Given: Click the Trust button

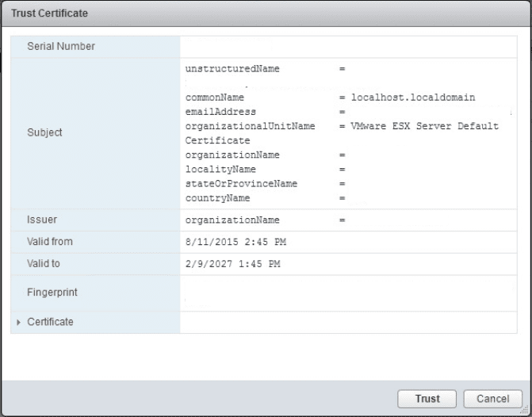Looking at the screenshot, I should coord(427,398).
